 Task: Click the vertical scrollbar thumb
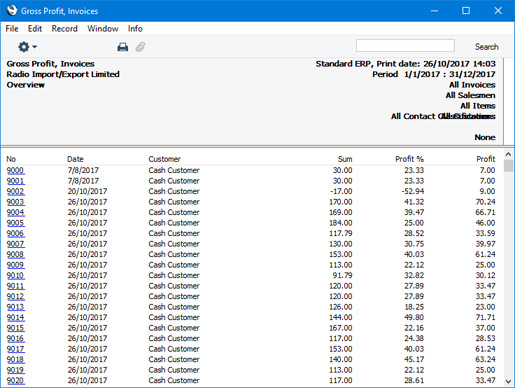tap(508, 166)
